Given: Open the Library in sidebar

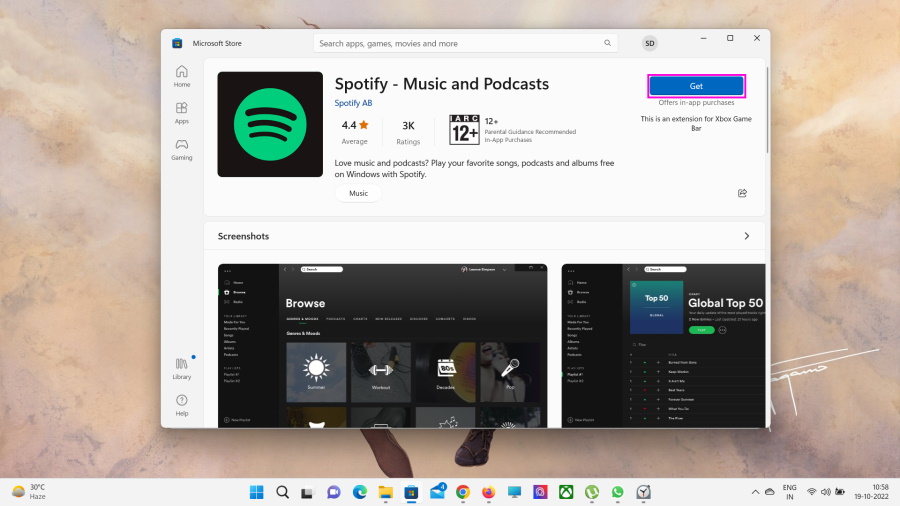Looking at the screenshot, I should click(x=182, y=369).
